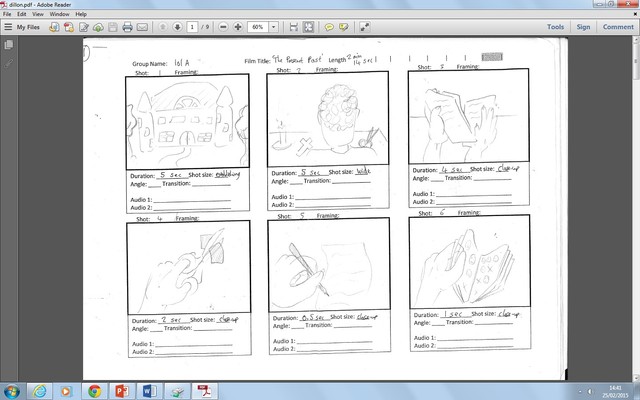Open the Help menu

[81, 14]
